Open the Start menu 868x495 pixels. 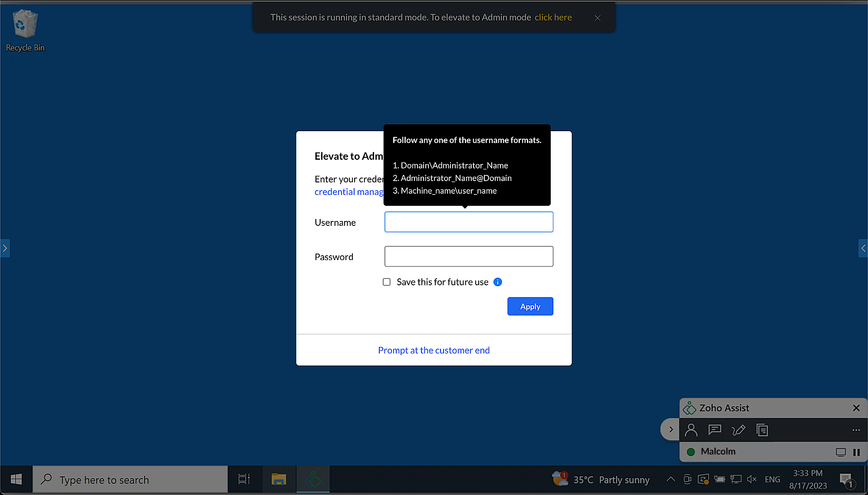16,479
